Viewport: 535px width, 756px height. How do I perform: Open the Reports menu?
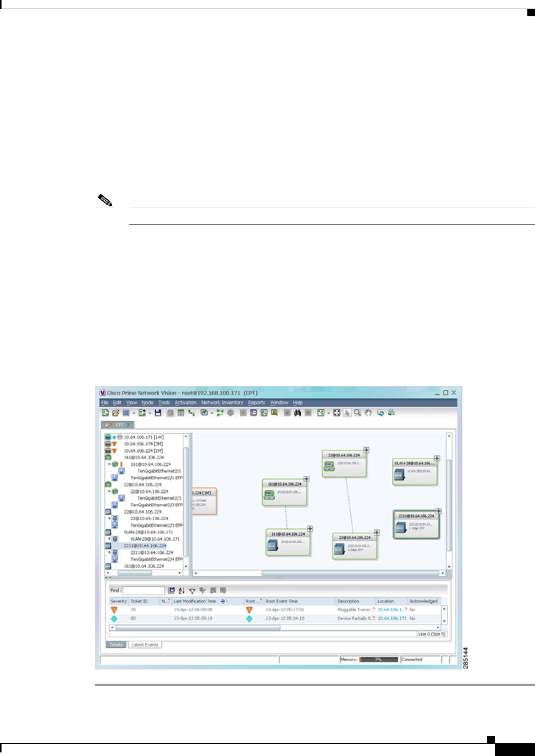pyautogui.click(x=257, y=403)
